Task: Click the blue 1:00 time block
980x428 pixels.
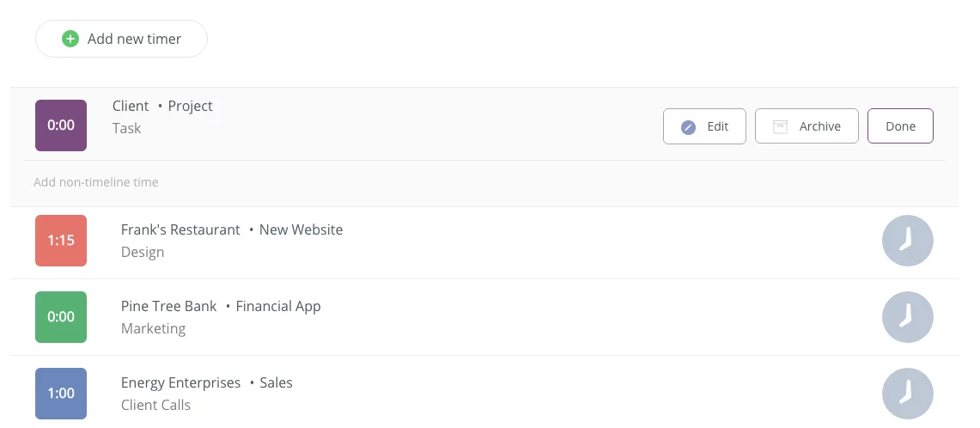Action: point(61,394)
